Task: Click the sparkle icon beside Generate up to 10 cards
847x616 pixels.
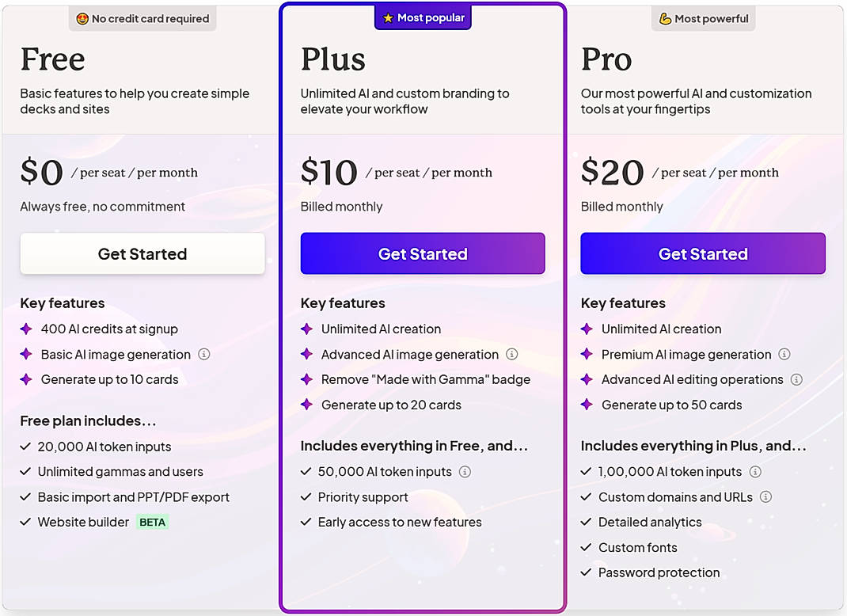Action: click(27, 379)
